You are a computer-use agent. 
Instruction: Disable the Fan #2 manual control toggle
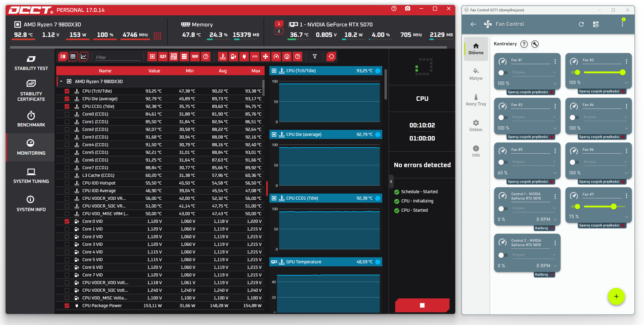point(575,73)
